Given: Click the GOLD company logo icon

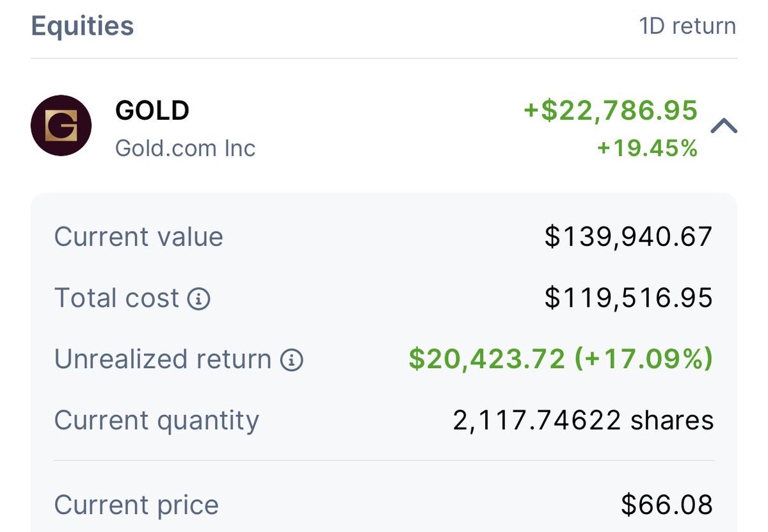Looking at the screenshot, I should (61, 125).
